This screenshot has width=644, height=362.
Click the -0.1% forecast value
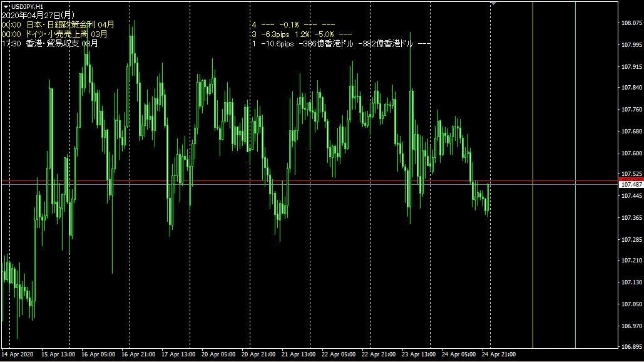289,25
